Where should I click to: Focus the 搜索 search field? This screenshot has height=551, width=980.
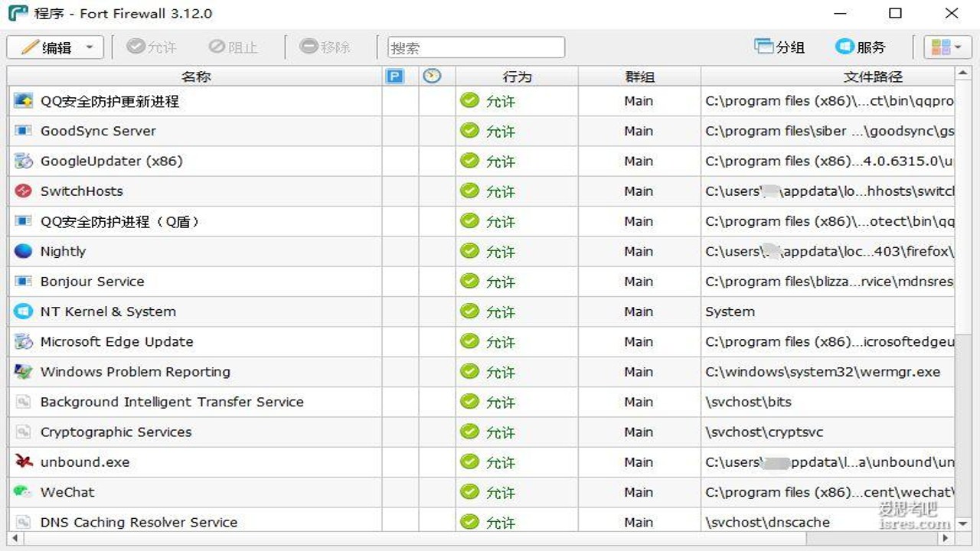(476, 47)
